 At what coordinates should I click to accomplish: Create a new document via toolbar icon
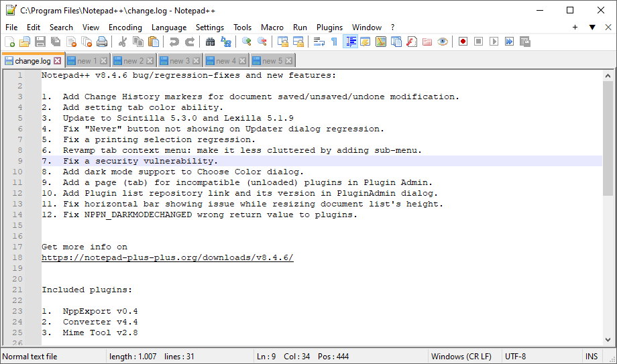click(9, 42)
